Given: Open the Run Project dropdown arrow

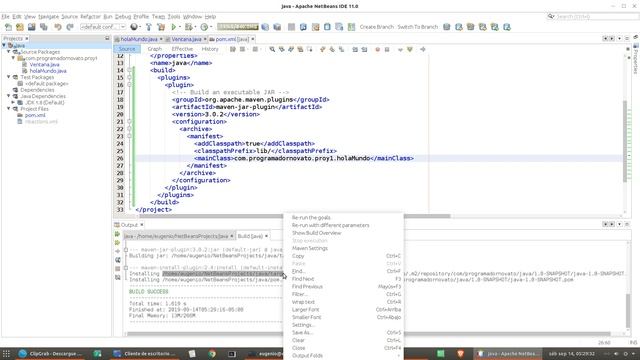Looking at the screenshot, I should point(180,27).
